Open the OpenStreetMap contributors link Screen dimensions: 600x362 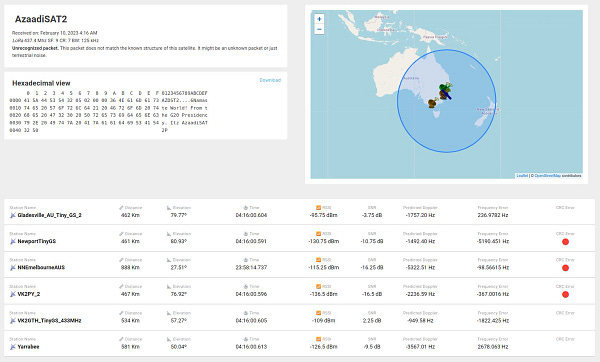(548, 176)
